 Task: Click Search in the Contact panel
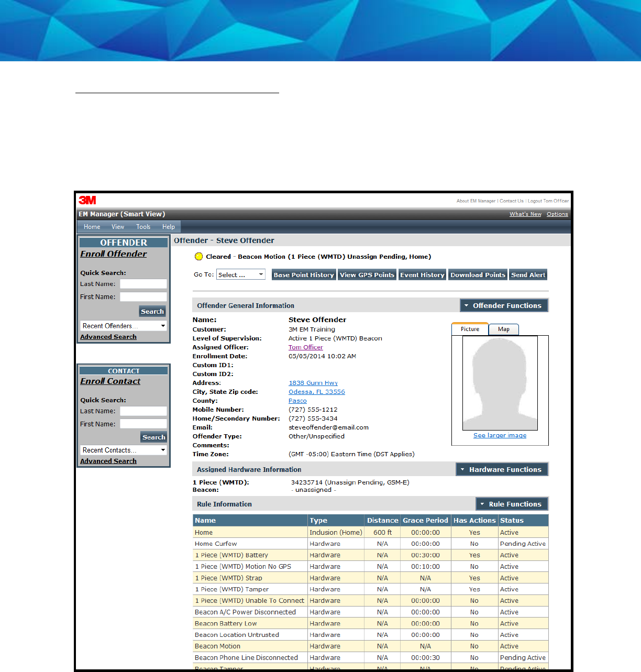point(154,437)
